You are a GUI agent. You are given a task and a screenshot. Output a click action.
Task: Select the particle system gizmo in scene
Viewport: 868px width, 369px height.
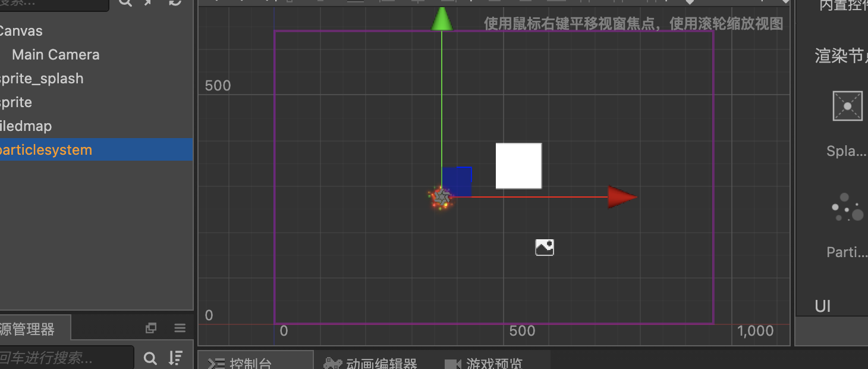441,198
